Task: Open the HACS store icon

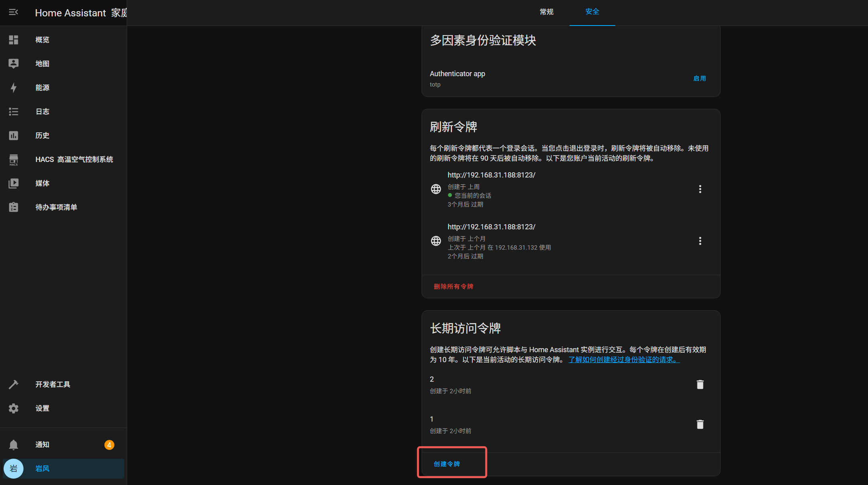Action: click(x=14, y=160)
